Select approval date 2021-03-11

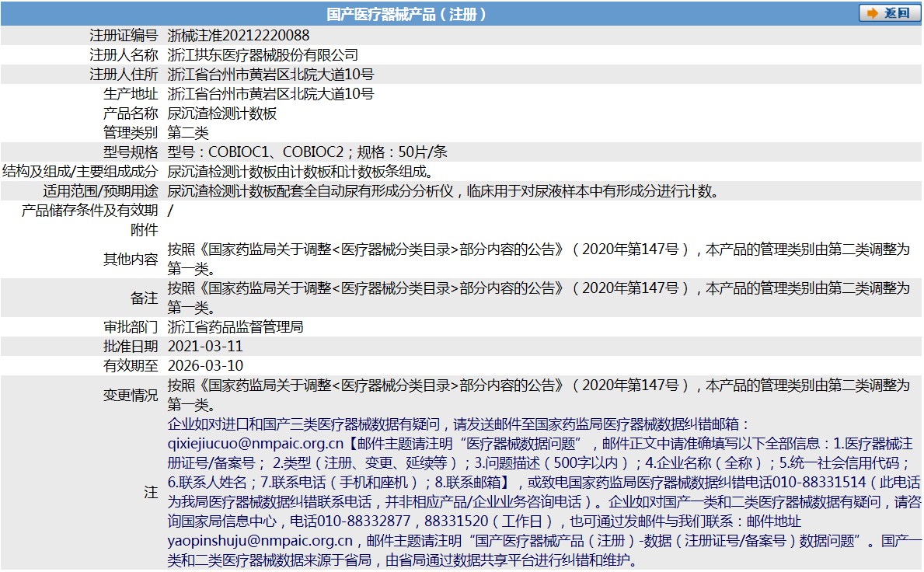coord(206,347)
